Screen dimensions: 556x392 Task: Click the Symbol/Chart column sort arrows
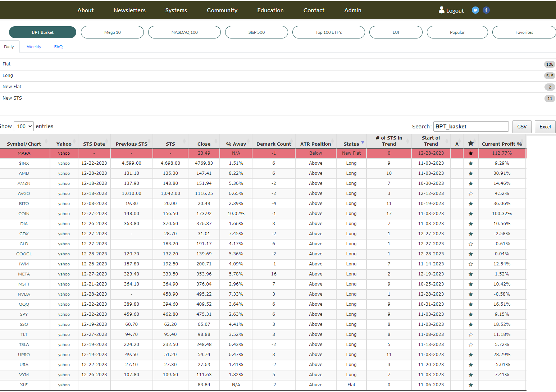point(46,141)
